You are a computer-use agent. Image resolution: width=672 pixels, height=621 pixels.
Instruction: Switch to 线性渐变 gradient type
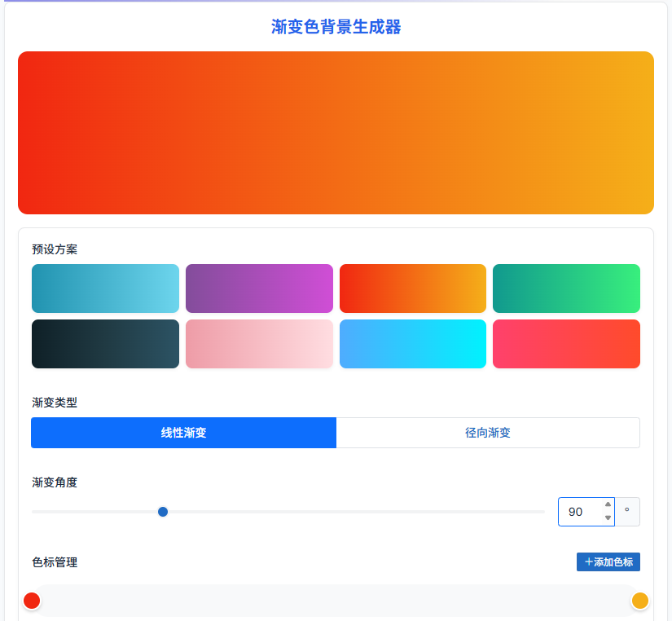(183, 433)
